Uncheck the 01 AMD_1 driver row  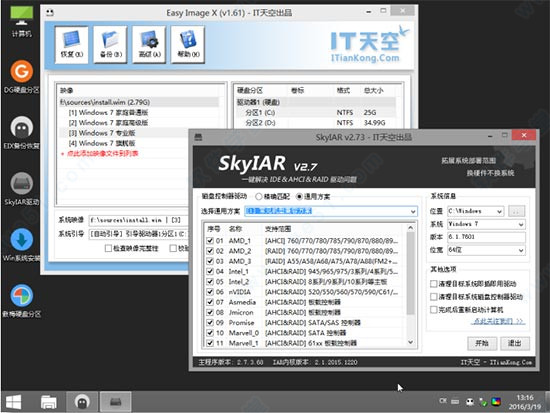click(x=210, y=241)
